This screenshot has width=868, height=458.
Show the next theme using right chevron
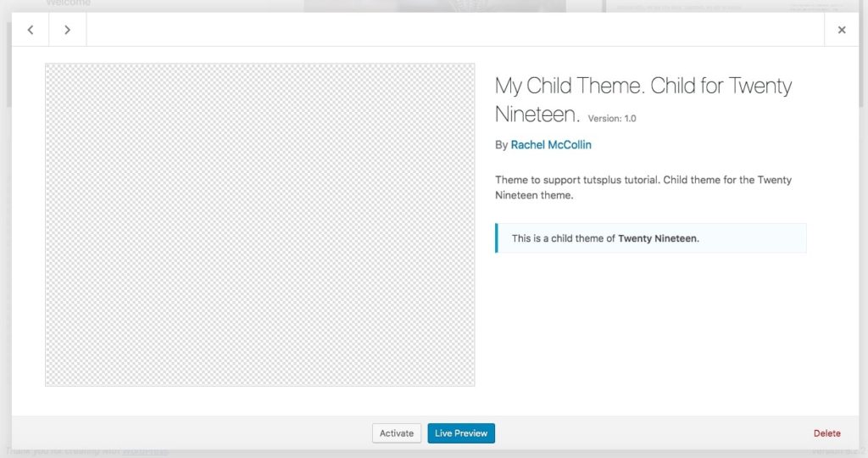(x=68, y=30)
